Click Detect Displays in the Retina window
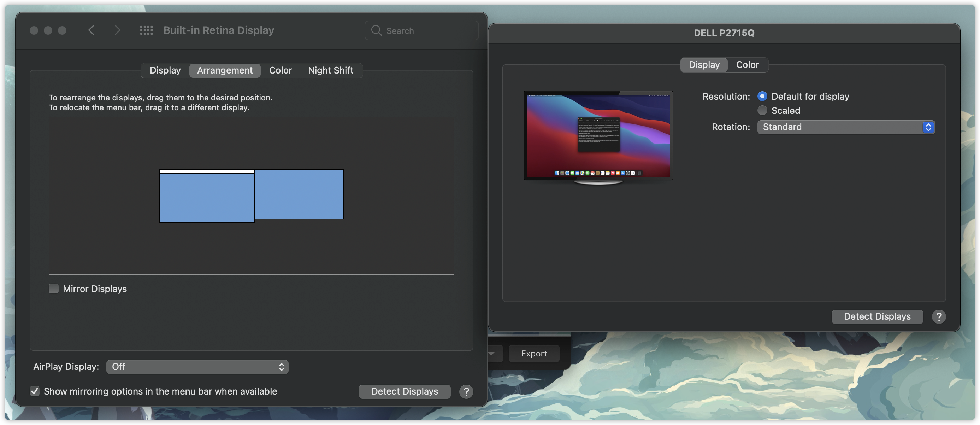Screen dimensions: 980x425 405,391
